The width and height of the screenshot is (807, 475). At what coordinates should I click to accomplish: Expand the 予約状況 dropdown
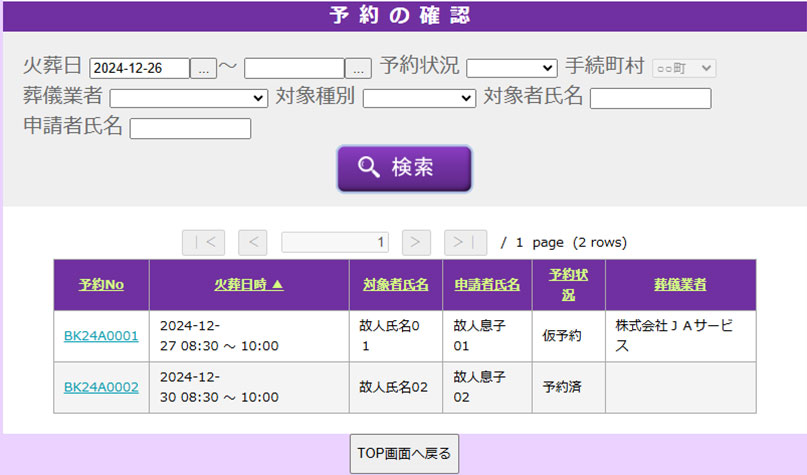point(511,68)
